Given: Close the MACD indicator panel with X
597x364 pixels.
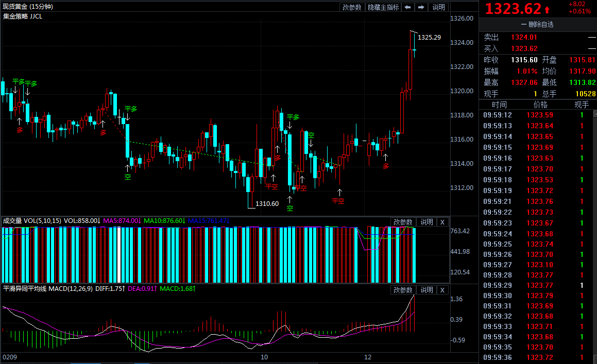Looking at the screenshot, I should point(442,290).
